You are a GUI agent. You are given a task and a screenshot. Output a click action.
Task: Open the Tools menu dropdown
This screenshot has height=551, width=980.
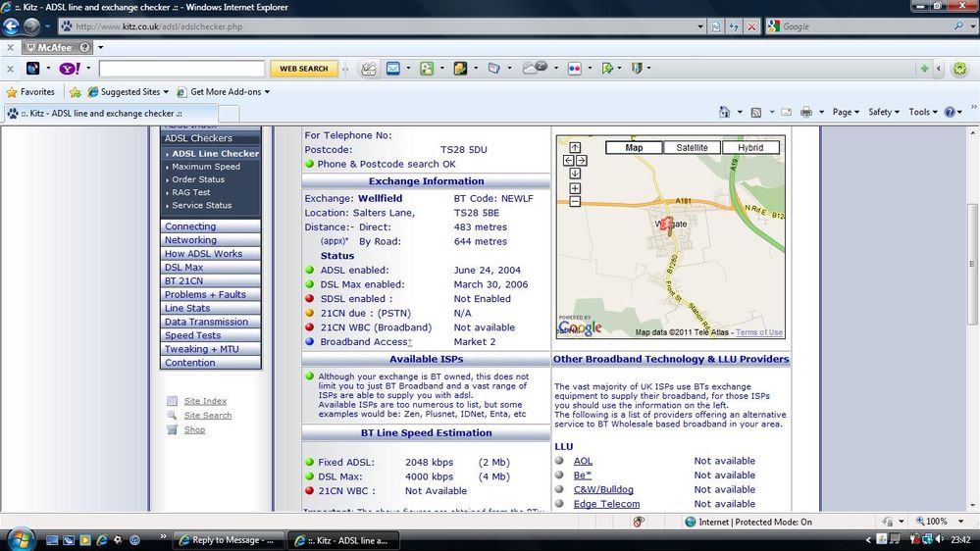[x=923, y=112]
